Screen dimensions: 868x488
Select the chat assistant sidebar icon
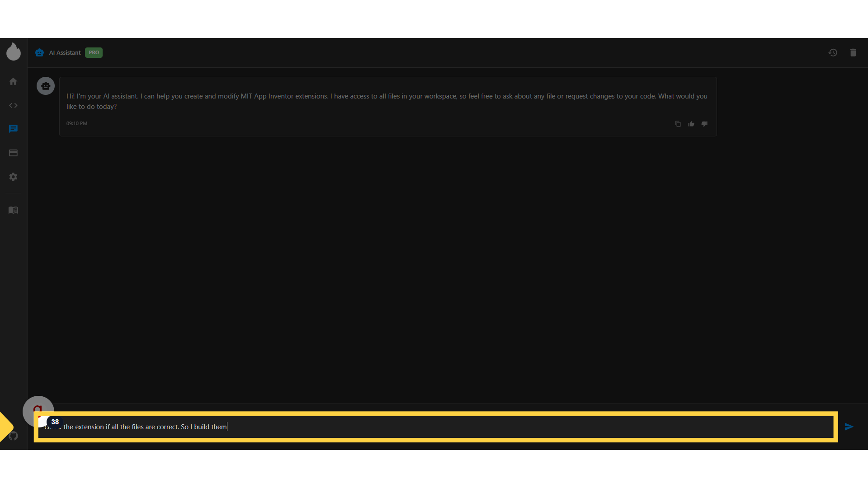[13, 129]
